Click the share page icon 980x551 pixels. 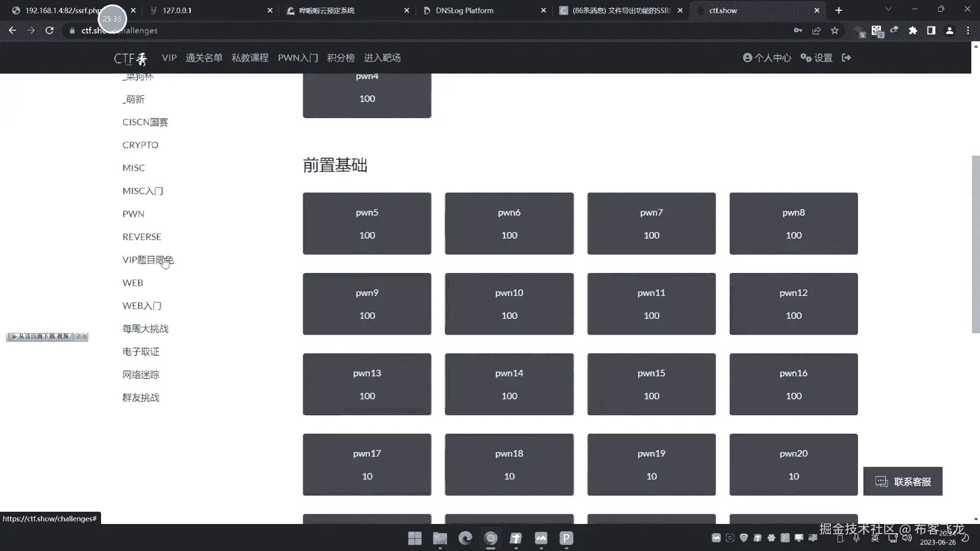tap(816, 31)
